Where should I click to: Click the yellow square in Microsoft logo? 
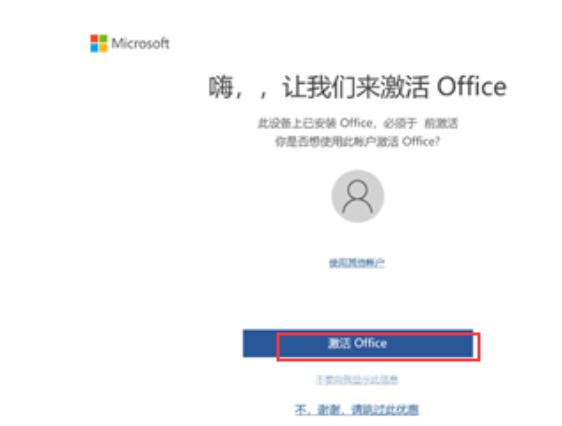(103, 48)
